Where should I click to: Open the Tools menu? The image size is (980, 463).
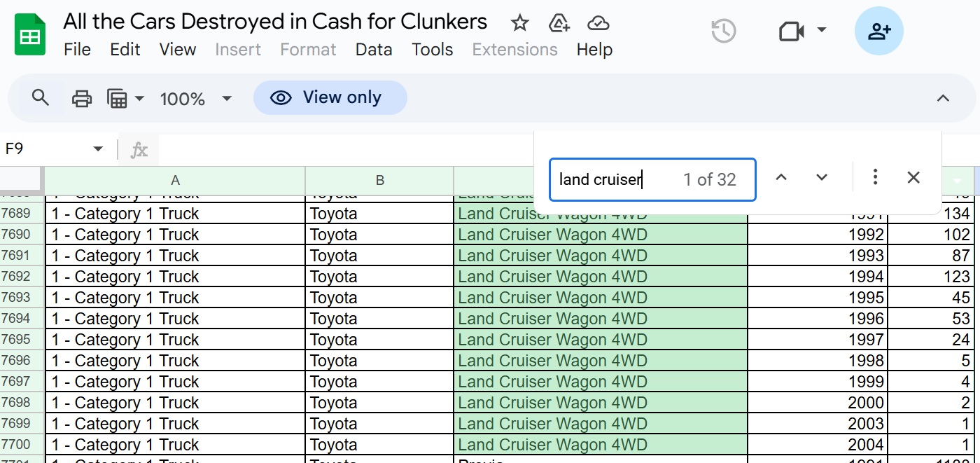pos(433,50)
